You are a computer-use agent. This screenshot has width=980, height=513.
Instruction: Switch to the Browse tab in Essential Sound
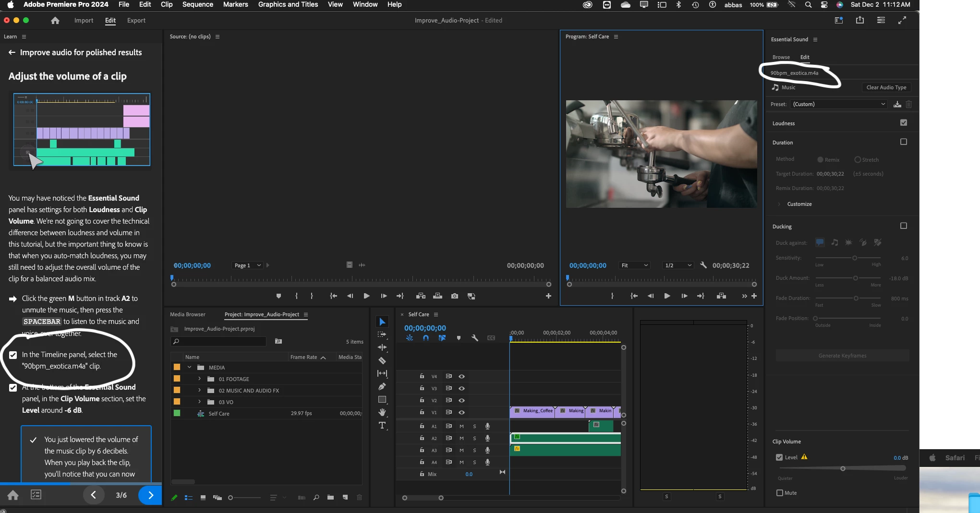(781, 57)
